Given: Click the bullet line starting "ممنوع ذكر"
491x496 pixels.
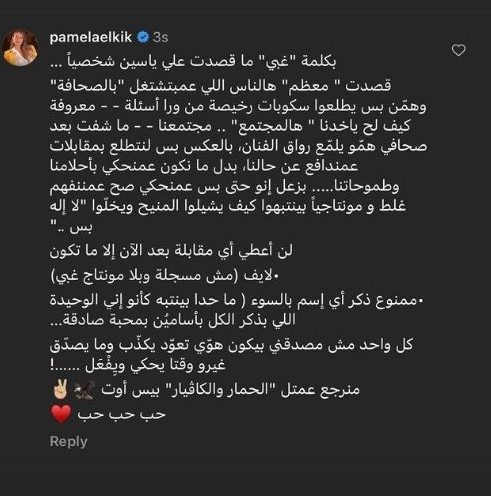Looking at the screenshot, I should 236,301.
